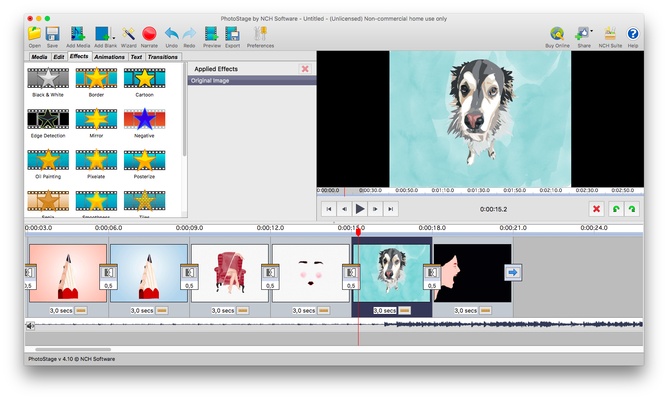Rotate the slide counterclockwise
Image resolution: width=668 pixels, height=400 pixels.
[616, 209]
